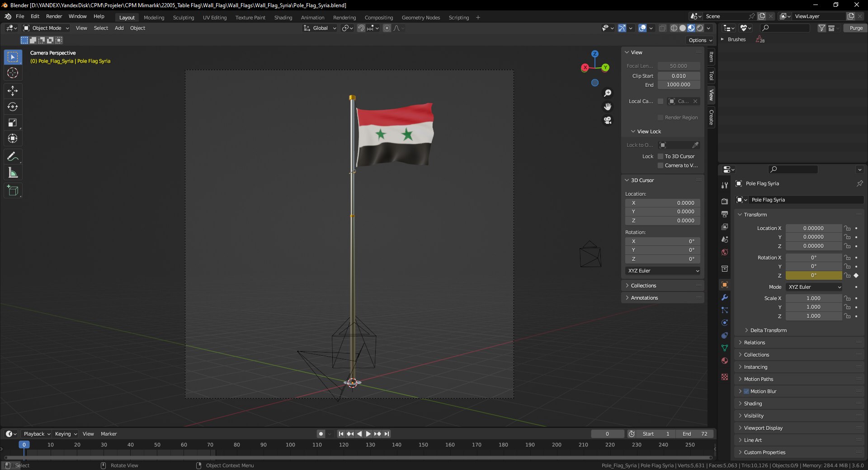The image size is (868, 470).
Task: Toggle camera view with camera icon
Action: [608, 120]
